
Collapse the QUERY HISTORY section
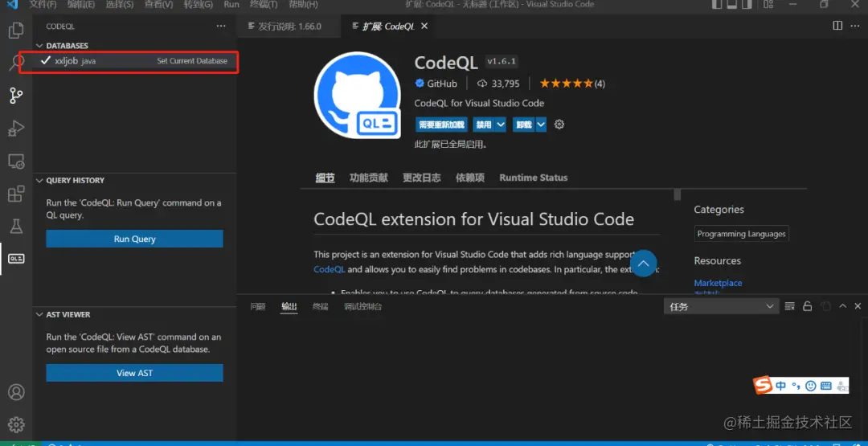pos(39,180)
